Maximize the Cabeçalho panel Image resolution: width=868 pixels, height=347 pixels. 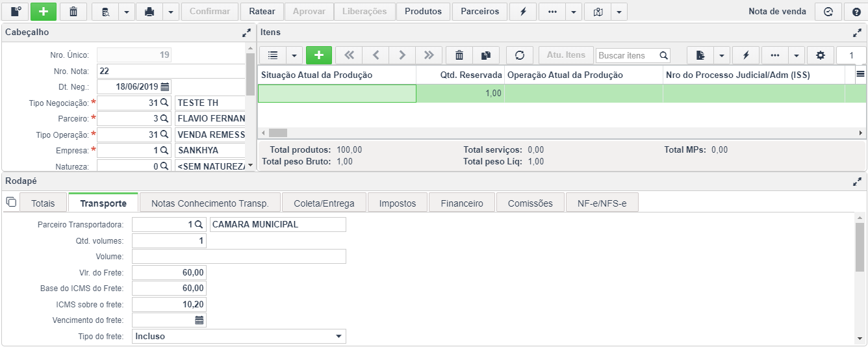(246, 32)
